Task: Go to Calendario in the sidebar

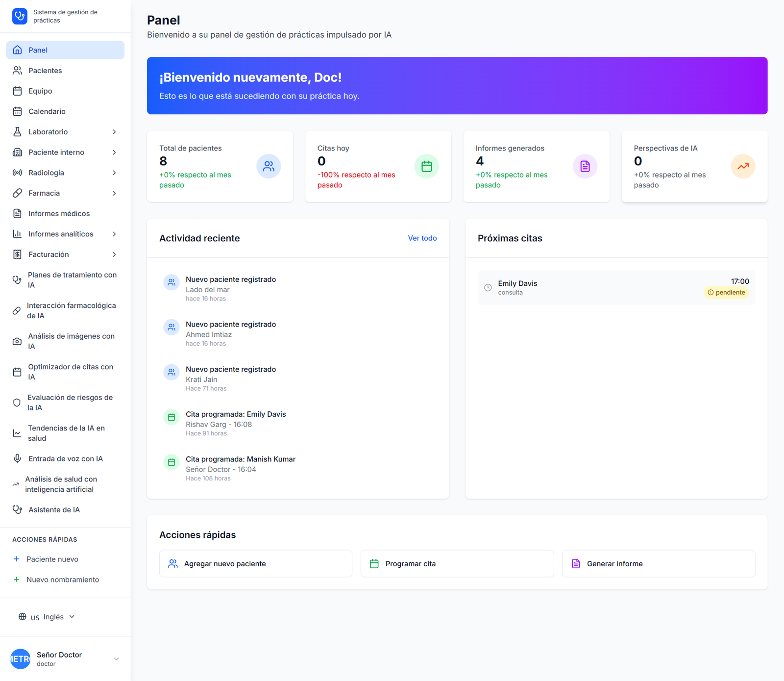Action: tap(47, 111)
